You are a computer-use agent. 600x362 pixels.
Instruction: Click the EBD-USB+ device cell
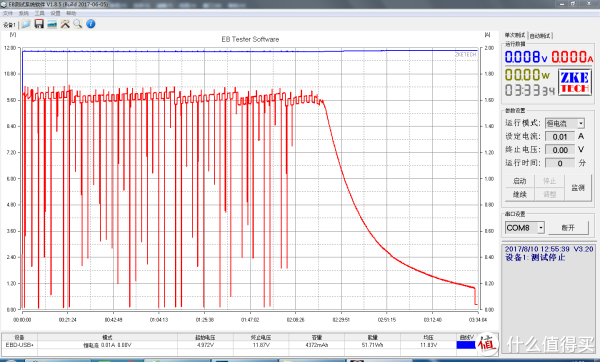pos(20,345)
